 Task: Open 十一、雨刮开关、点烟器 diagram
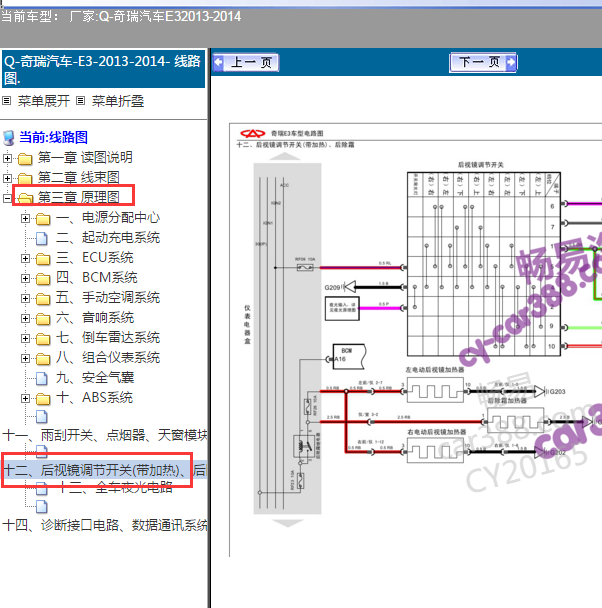click(x=105, y=436)
